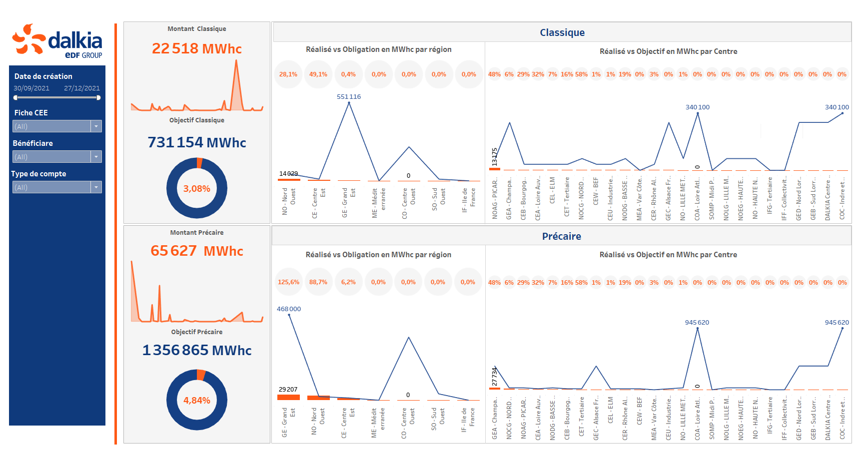Click the Montant Classique sparkline chart
Screen dimensions: 868x470
(x=197, y=85)
